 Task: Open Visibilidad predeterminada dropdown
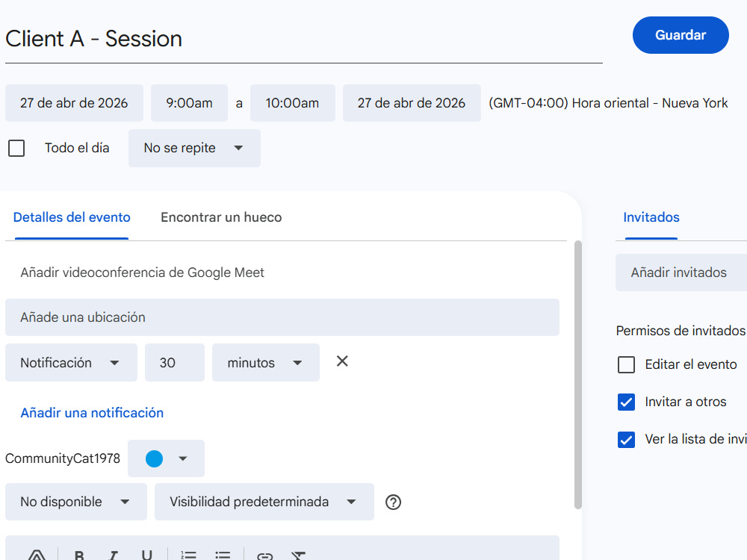point(264,502)
